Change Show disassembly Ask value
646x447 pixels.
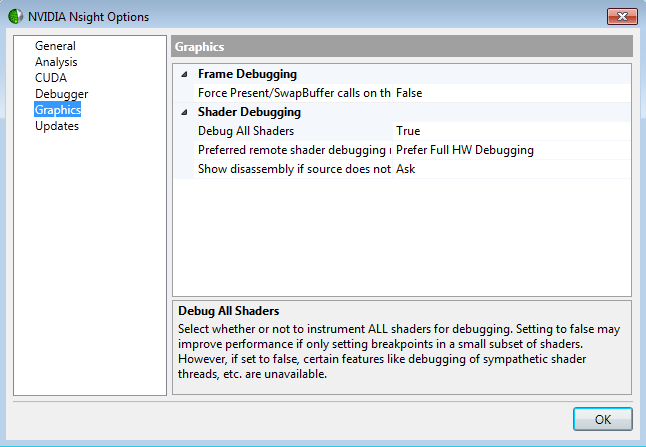[x=510, y=169]
